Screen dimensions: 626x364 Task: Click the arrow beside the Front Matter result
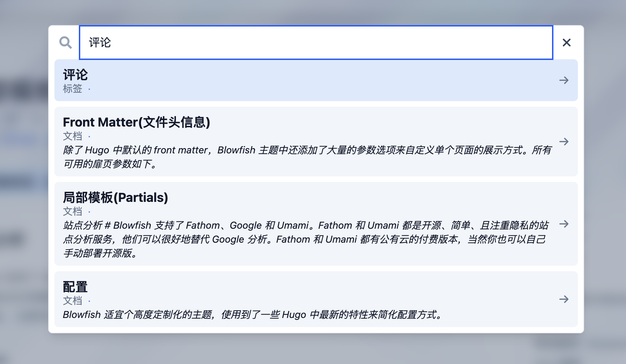click(x=564, y=142)
